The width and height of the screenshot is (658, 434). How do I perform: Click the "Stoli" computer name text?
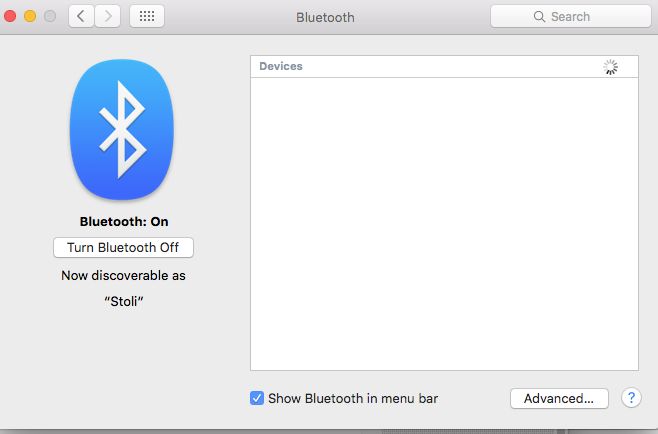point(124,302)
